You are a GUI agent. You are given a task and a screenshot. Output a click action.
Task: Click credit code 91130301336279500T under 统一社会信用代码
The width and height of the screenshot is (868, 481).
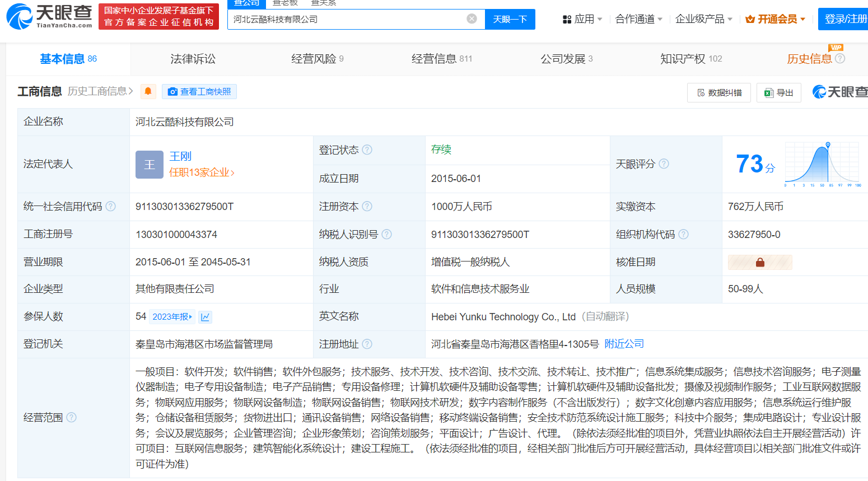tap(185, 207)
